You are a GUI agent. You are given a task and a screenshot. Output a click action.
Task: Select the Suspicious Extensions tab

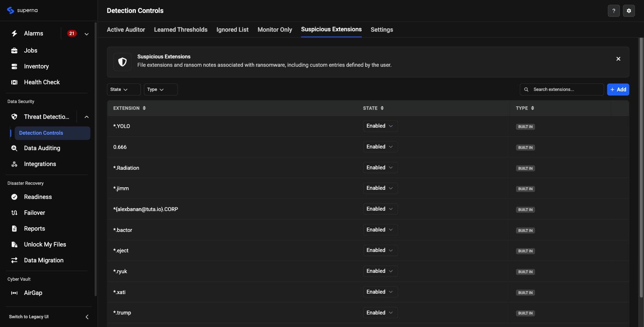click(x=331, y=29)
